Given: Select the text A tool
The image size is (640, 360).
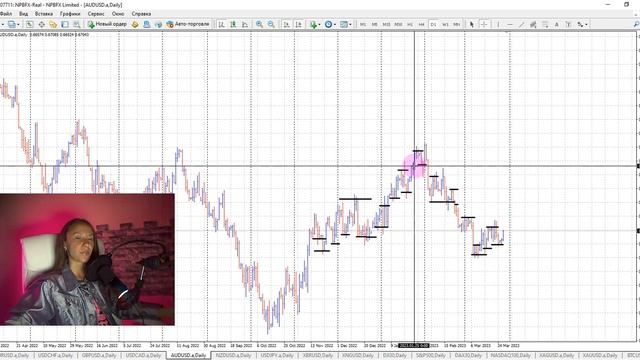Looking at the screenshot, I should tap(556, 24).
